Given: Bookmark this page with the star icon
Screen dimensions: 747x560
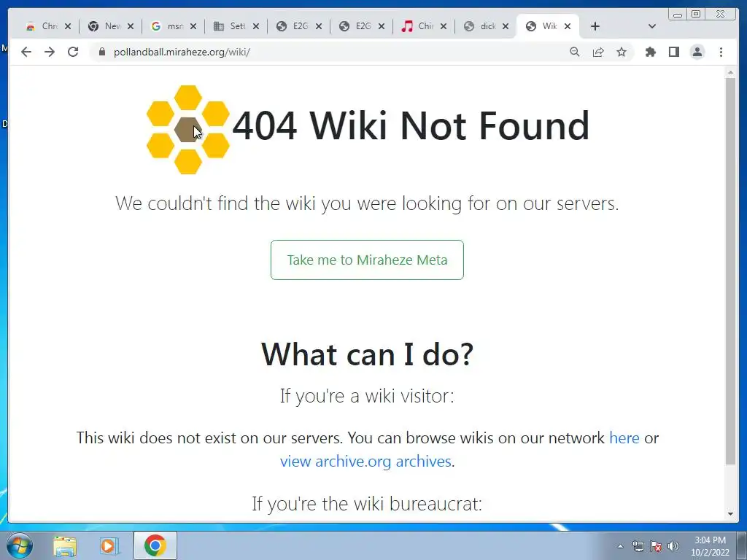Looking at the screenshot, I should (622, 52).
